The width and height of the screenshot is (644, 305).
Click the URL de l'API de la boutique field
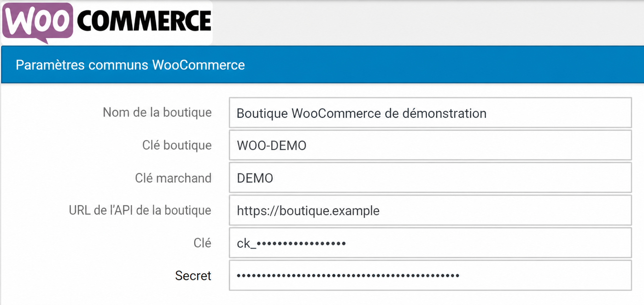430,210
